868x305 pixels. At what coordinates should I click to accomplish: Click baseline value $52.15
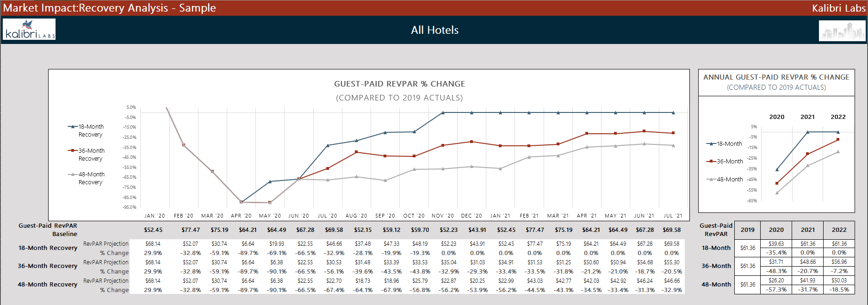363,230
